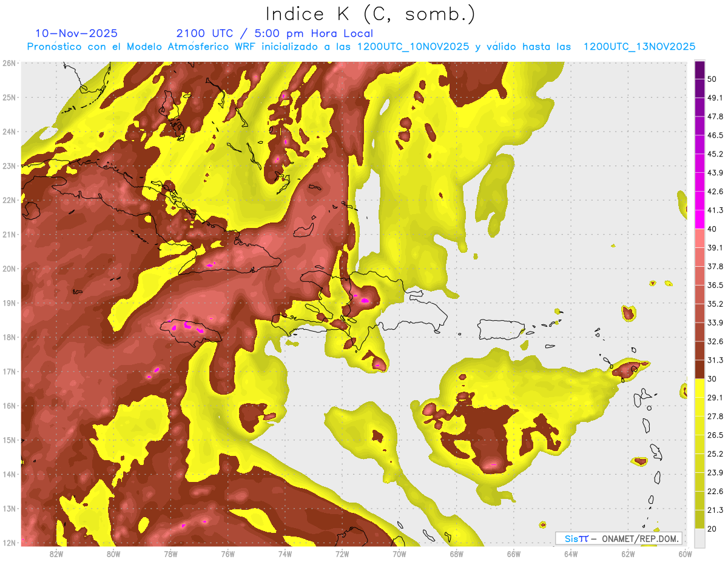Click the light gray colorbar swatch below 20
The width and height of the screenshot is (728, 562).
(x=699, y=538)
